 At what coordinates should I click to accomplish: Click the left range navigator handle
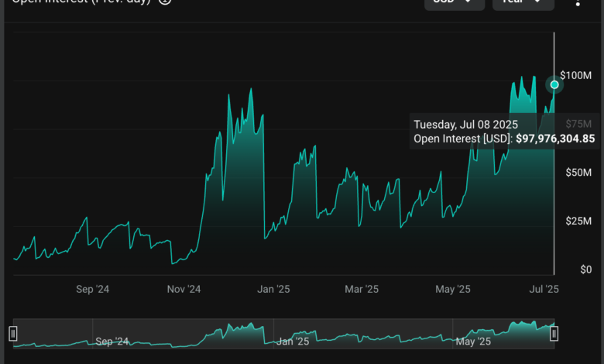(13, 334)
